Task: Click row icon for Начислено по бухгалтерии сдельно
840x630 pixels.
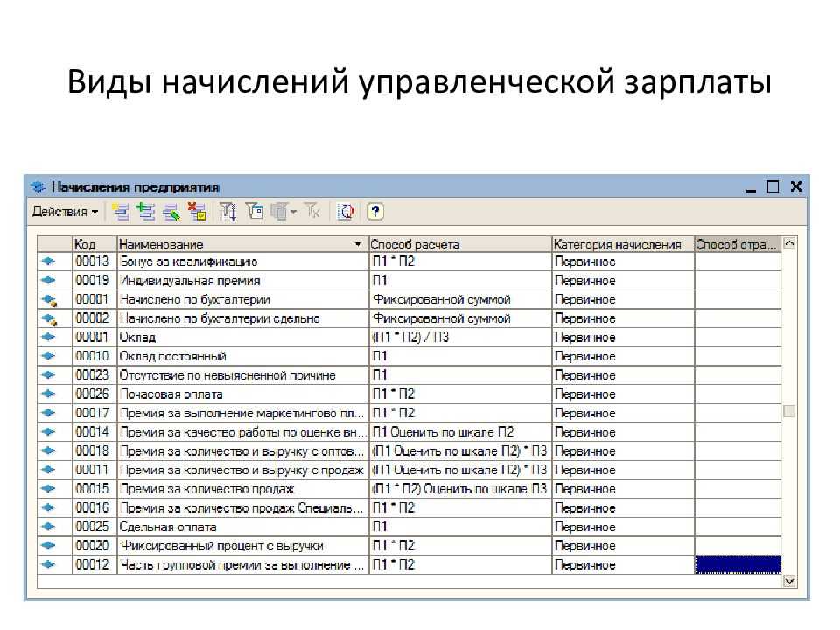Action: click(49, 318)
